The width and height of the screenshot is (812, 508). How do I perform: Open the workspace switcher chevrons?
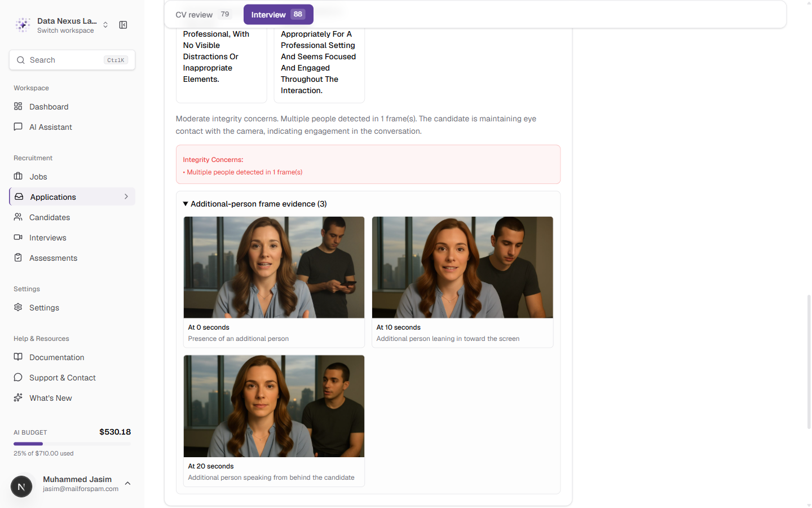pyautogui.click(x=105, y=25)
